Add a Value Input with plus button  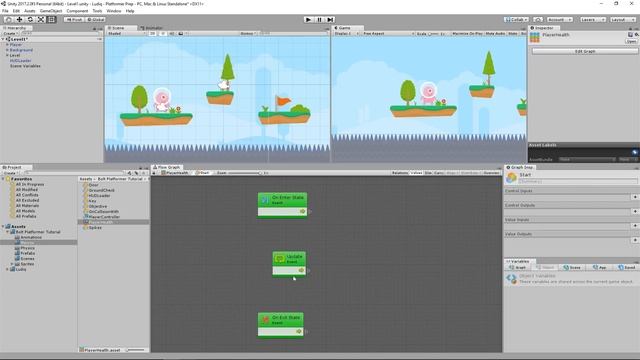tap(635, 226)
